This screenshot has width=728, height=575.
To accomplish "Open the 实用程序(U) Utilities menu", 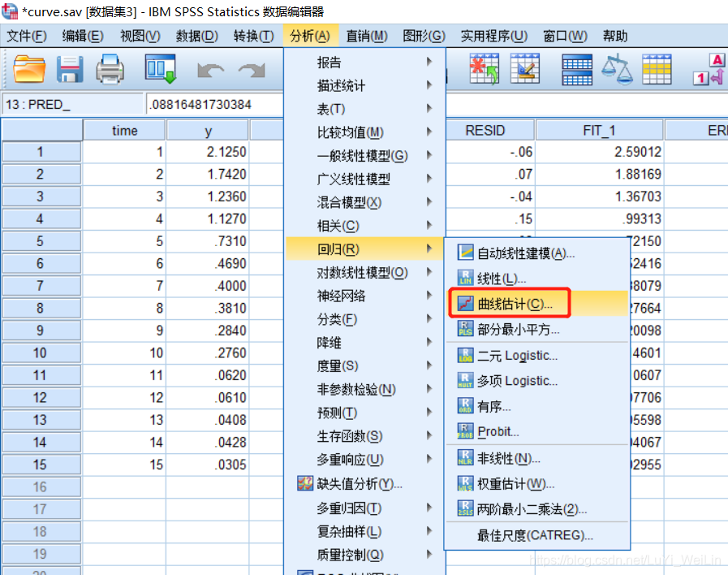I will coord(494,36).
